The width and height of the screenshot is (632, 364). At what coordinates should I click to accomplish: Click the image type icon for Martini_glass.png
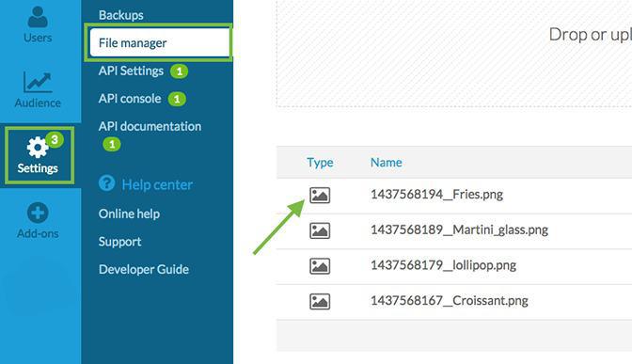[x=320, y=231]
